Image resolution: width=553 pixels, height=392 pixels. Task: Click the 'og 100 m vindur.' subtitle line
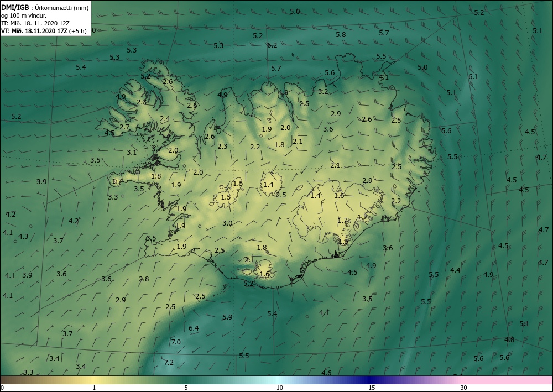(24, 15)
